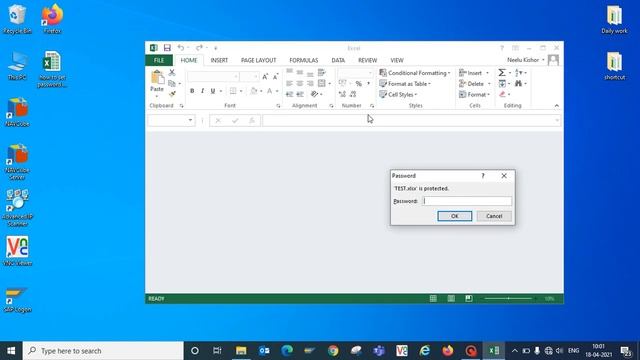Increase font size with larger A icon
Image resolution: width=640 pixels, height=360 pixels.
tap(265, 76)
